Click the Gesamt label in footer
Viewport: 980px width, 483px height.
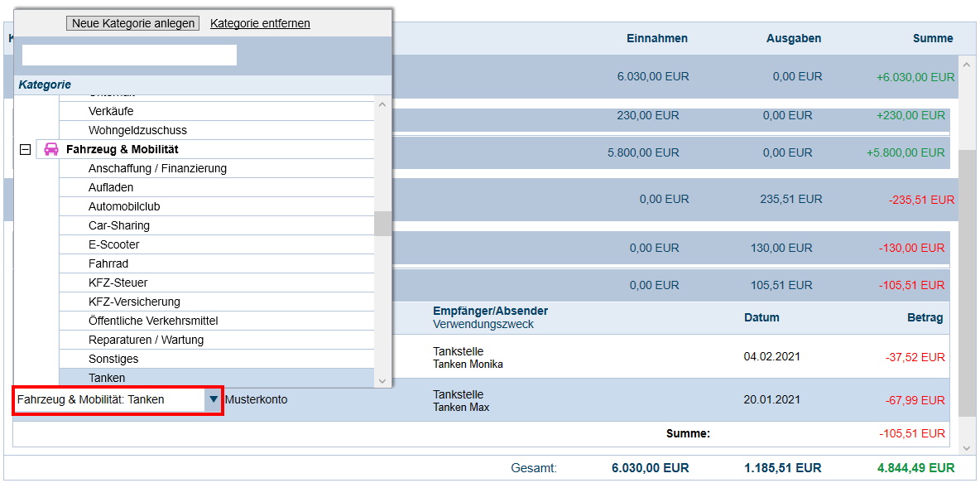click(534, 468)
